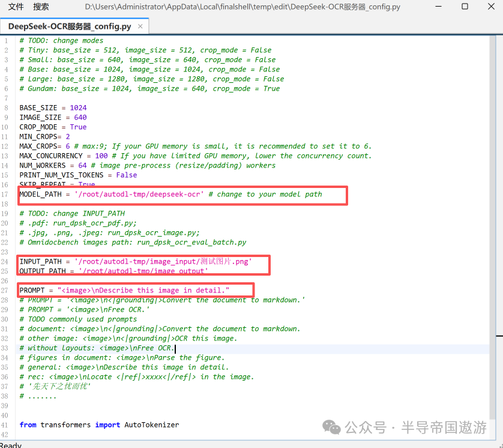Click the PROMPT string Describe this image

coord(143,291)
